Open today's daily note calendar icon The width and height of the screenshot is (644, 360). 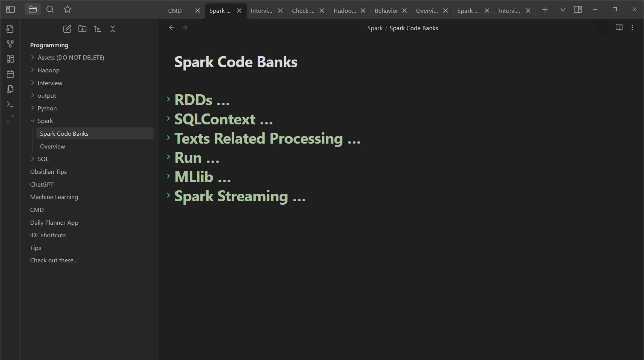10,74
